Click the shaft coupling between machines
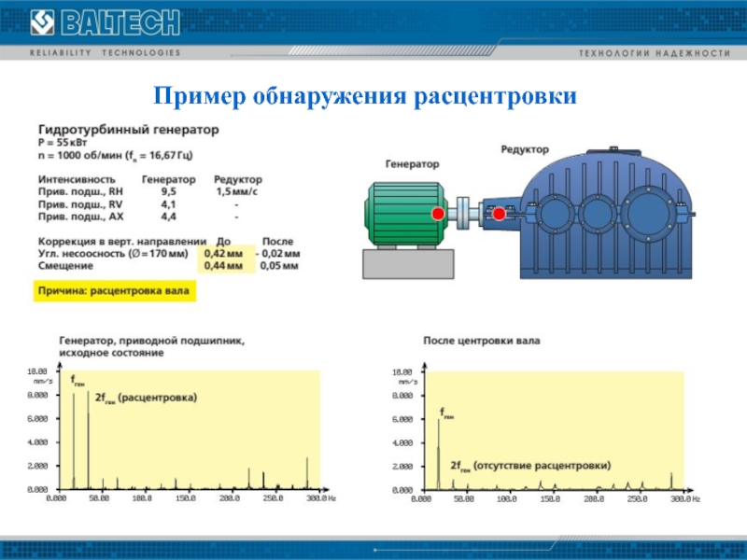Image resolution: width=747 pixels, height=560 pixels. click(x=463, y=214)
